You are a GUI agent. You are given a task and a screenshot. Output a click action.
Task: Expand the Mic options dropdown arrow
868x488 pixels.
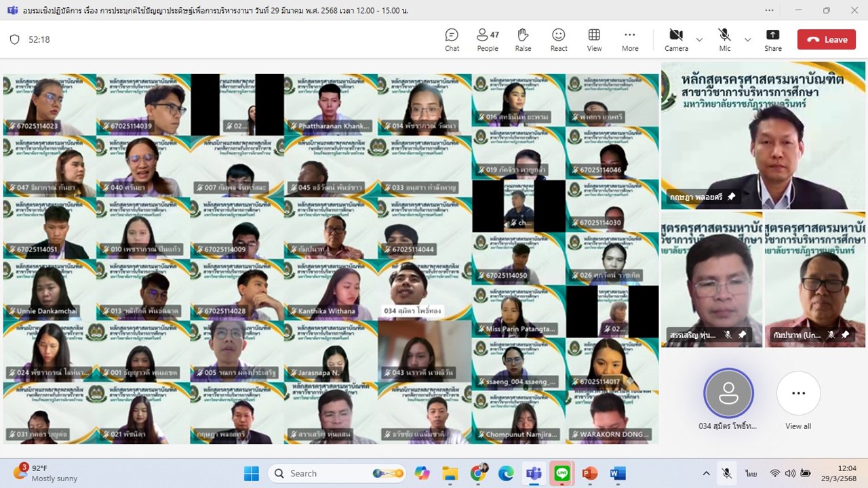(747, 40)
